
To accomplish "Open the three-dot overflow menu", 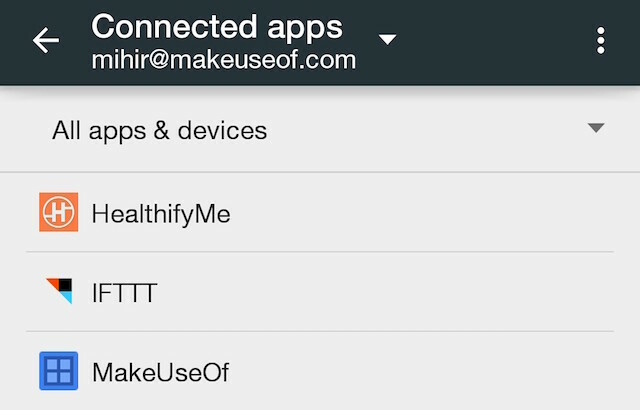I will point(600,40).
